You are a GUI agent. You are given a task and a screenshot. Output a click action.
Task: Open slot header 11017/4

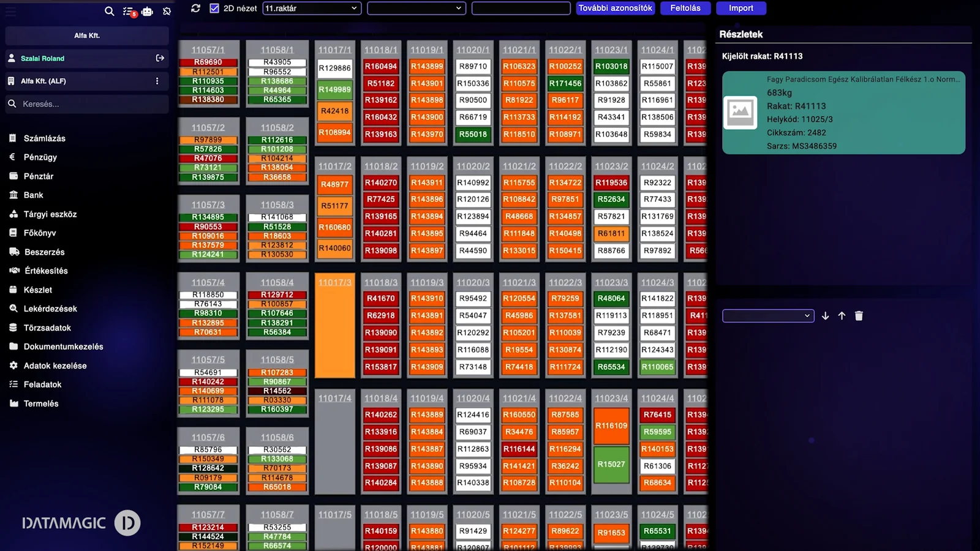point(335,398)
